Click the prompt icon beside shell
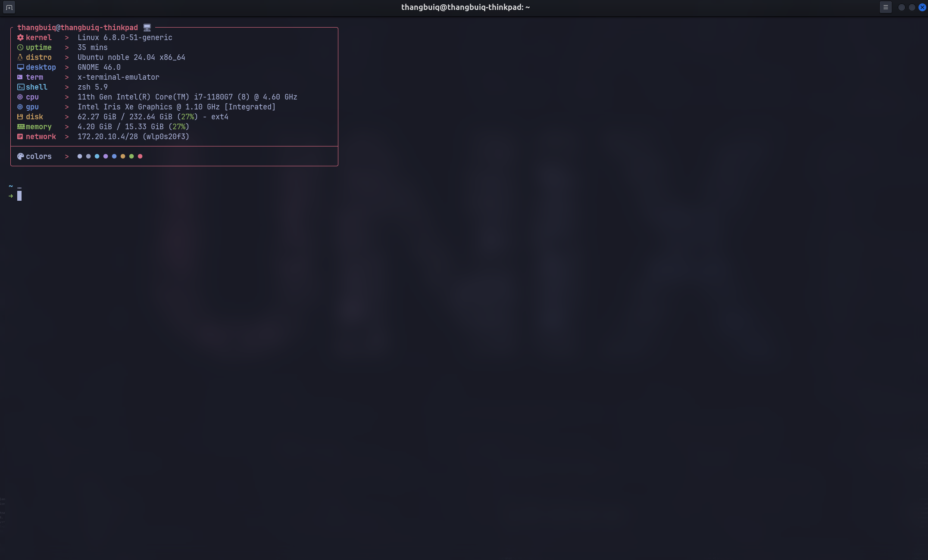Screen dimensions: 928x560 (x=21, y=87)
